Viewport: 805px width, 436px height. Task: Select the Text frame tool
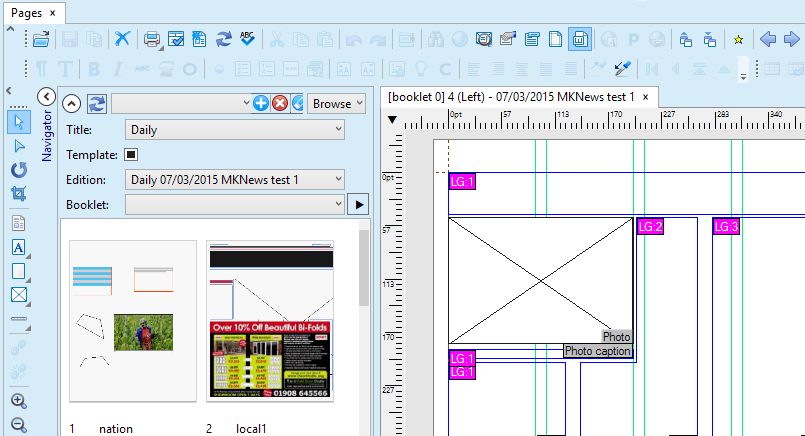coord(18,248)
